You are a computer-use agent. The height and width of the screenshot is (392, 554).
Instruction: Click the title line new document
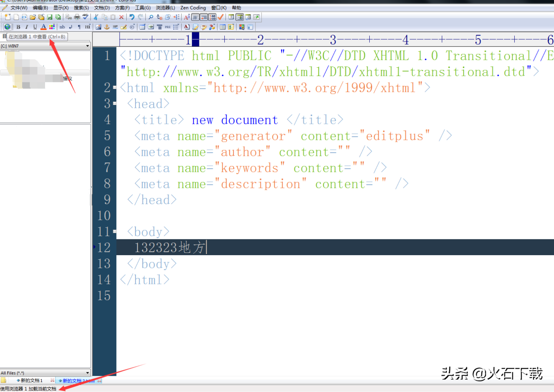point(235,120)
